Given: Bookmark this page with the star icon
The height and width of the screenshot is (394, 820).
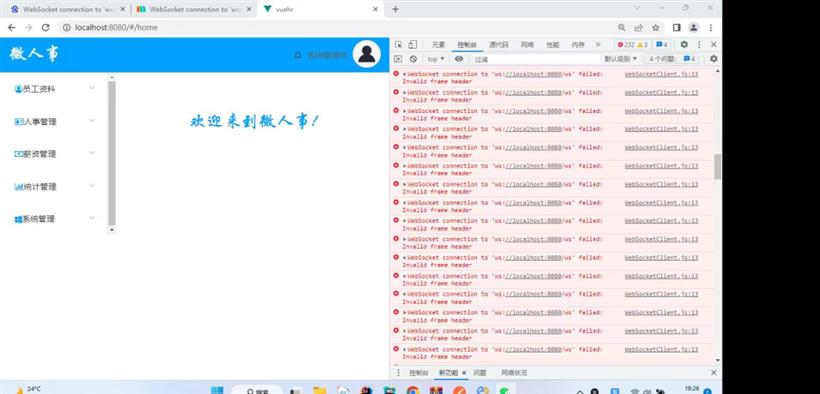Looking at the screenshot, I should [655, 28].
